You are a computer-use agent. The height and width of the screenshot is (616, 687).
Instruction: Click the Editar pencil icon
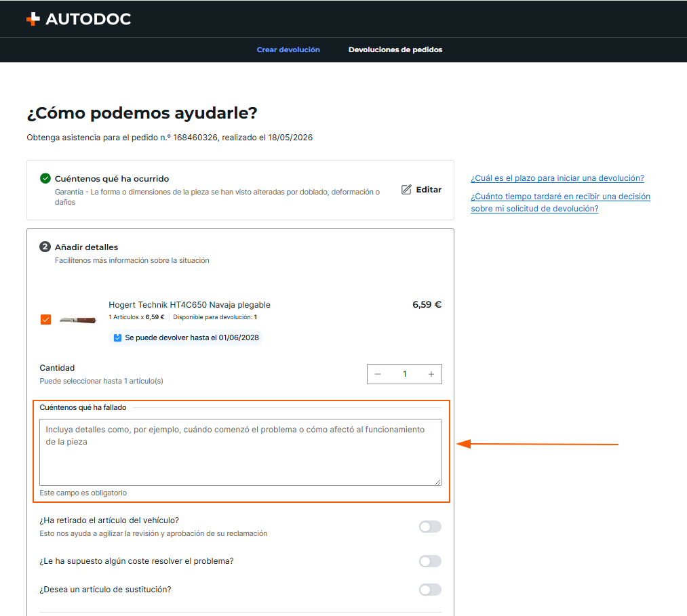coord(406,190)
